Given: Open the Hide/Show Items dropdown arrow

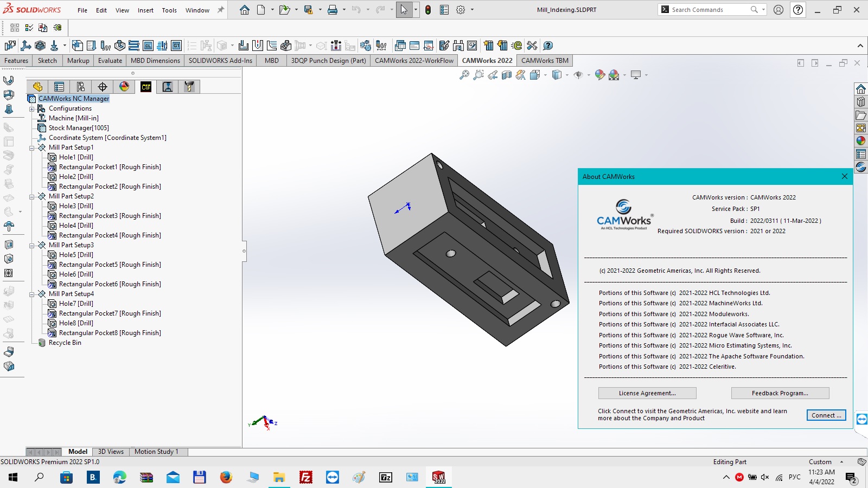Looking at the screenshot, I should point(589,75).
